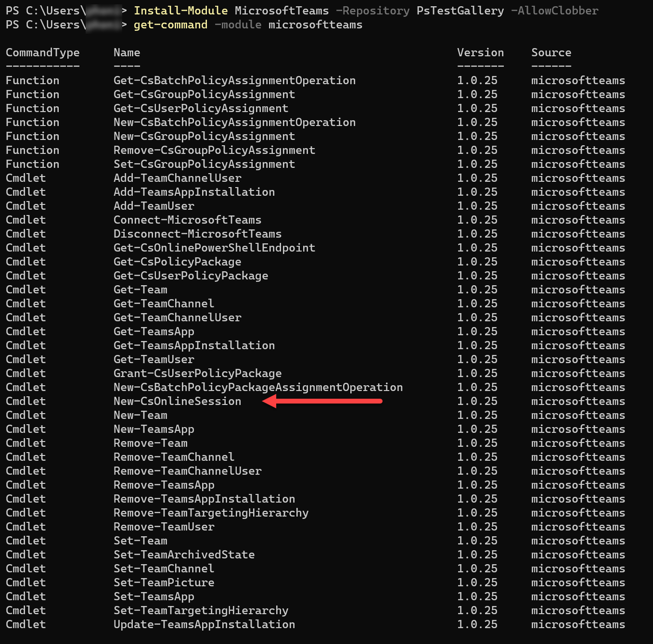This screenshot has width=653, height=644.
Task: Click Add-TeamChannelUser in the list
Action: (x=178, y=178)
